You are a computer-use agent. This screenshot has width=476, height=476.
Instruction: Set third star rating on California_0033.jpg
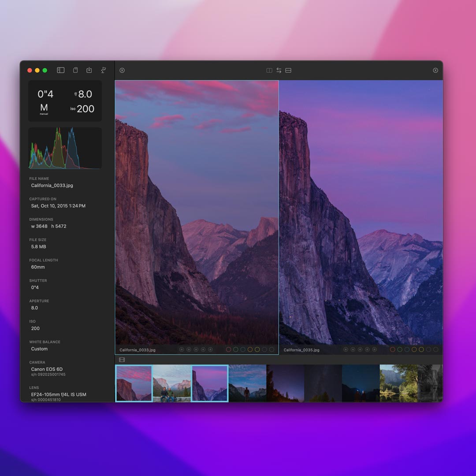point(196,350)
